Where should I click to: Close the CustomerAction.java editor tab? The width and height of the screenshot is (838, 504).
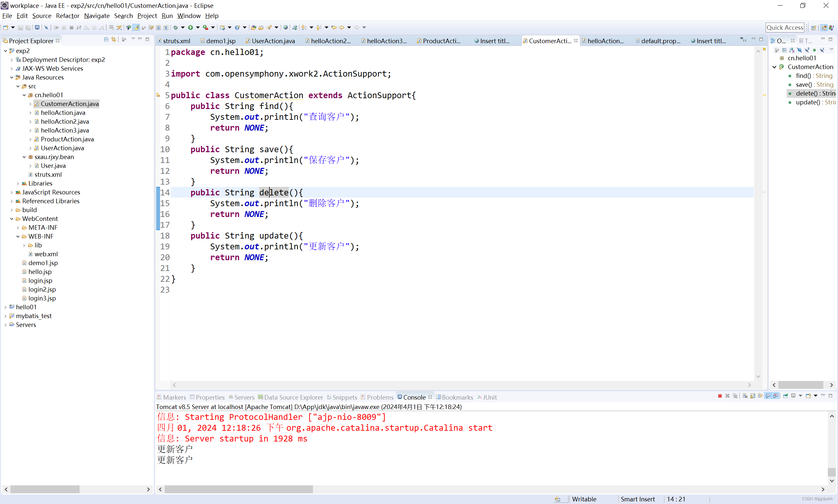point(575,40)
